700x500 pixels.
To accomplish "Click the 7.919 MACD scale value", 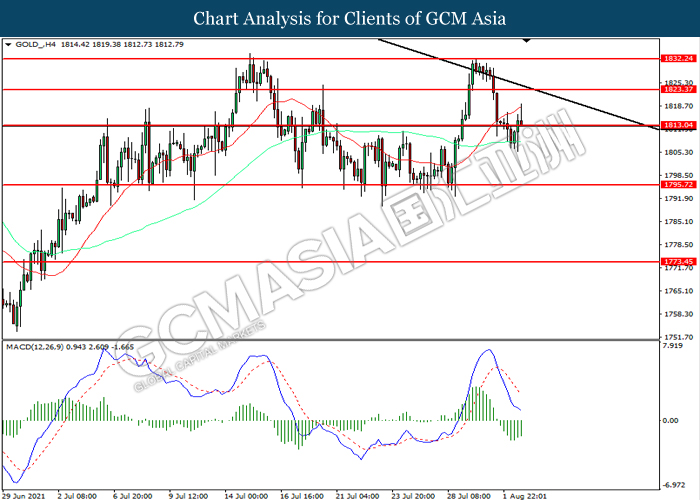I will tap(675, 347).
